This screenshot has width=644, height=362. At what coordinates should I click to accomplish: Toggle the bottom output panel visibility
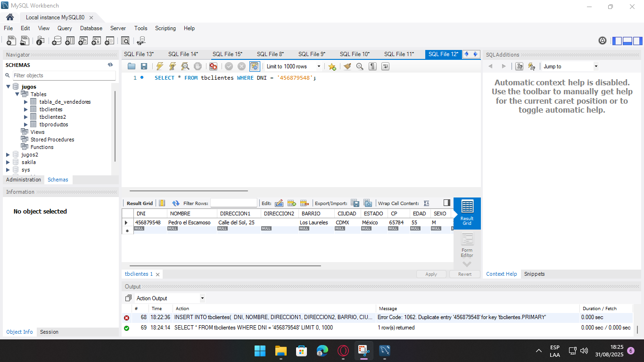click(627, 41)
